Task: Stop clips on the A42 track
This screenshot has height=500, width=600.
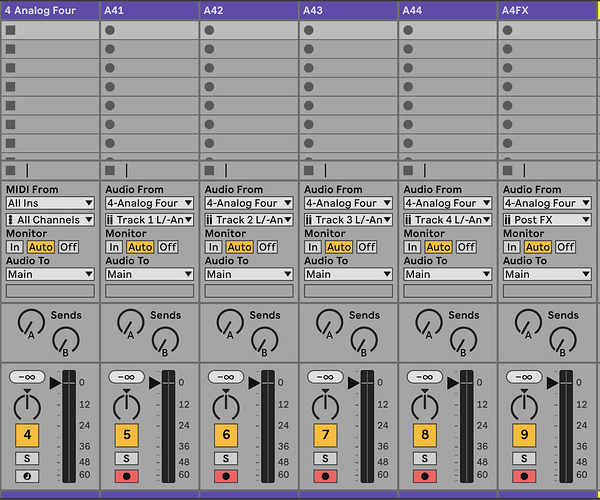Action: pos(209,171)
